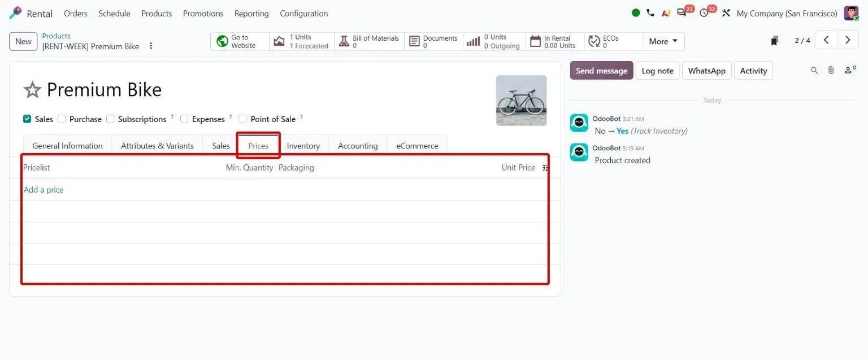Open the AI assistant icon

(x=666, y=13)
